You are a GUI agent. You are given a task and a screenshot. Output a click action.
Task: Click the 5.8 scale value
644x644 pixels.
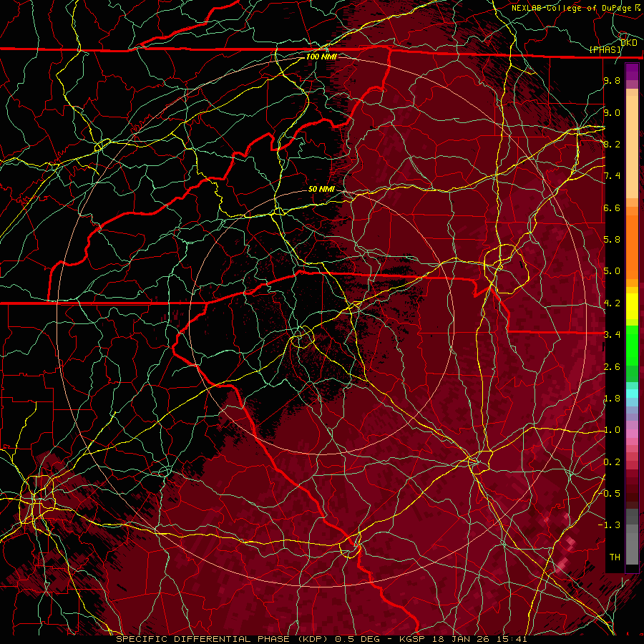coord(612,240)
